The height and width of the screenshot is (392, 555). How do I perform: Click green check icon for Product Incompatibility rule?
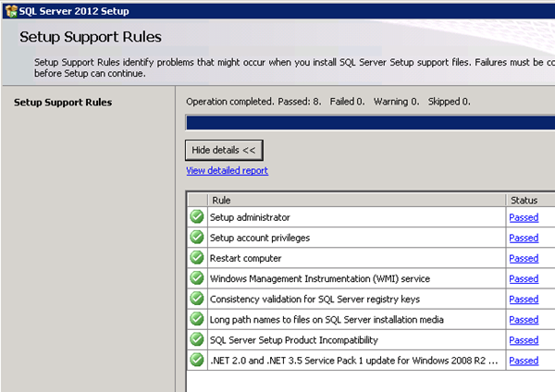(197, 339)
